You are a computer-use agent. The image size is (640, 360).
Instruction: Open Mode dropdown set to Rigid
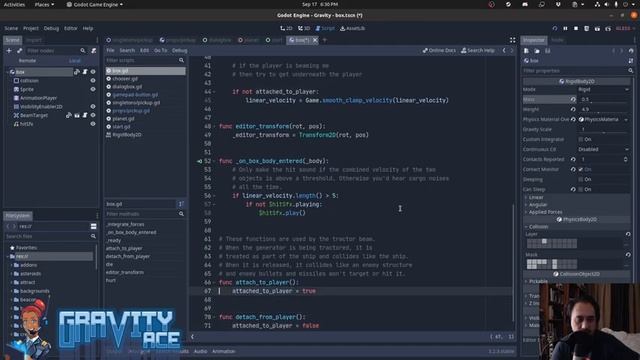[x=604, y=89]
